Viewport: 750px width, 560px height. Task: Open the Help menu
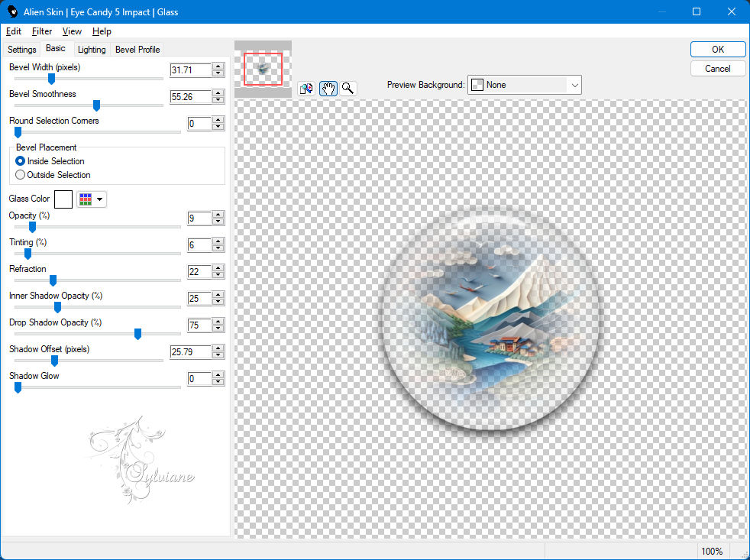pyautogui.click(x=102, y=31)
